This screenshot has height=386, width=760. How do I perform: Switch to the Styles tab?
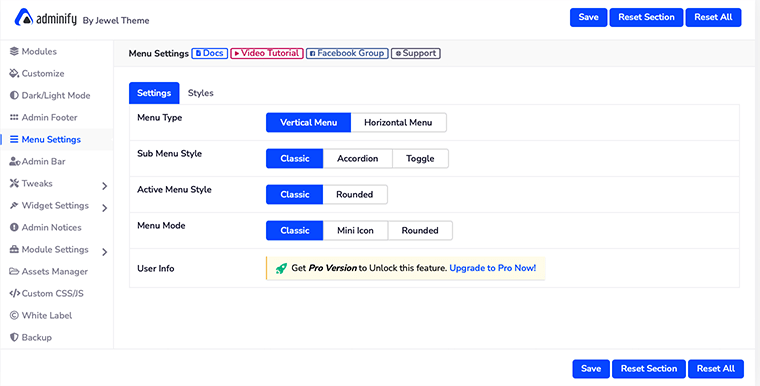(x=201, y=93)
